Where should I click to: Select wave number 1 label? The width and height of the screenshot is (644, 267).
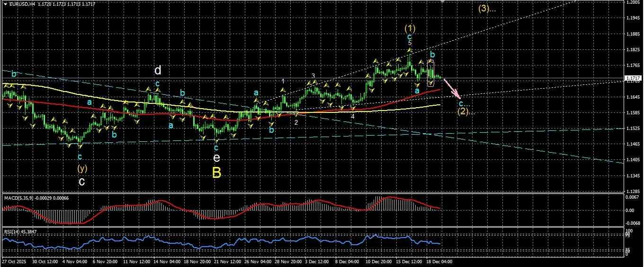pyautogui.click(x=283, y=82)
